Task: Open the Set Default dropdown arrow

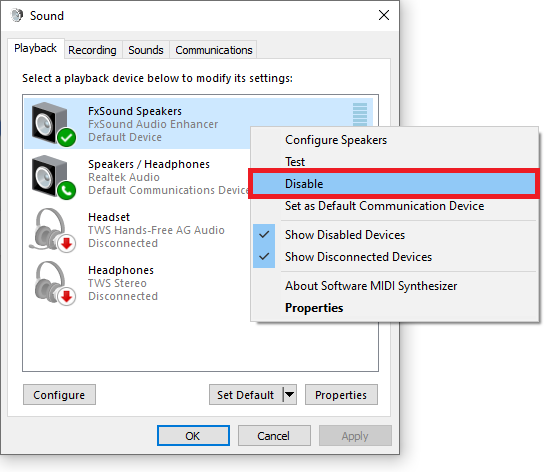Action: (290, 395)
